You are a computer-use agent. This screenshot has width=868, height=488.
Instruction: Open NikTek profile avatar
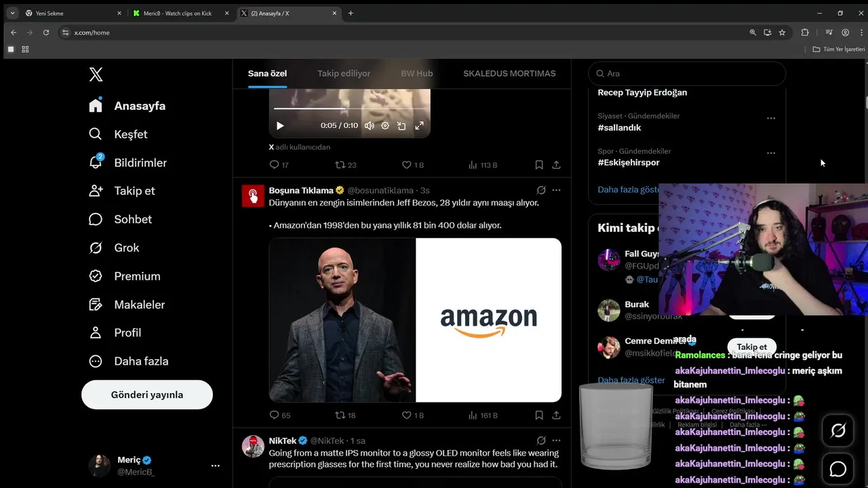253,446
